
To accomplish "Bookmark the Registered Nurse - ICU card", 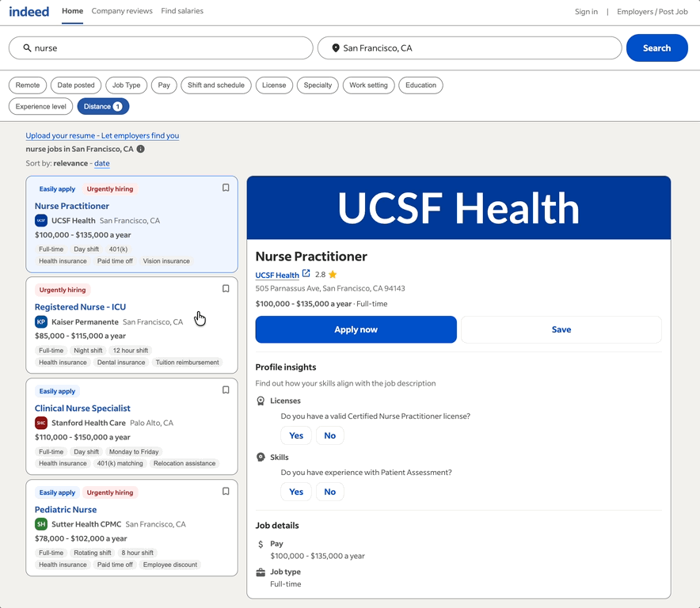I will (226, 289).
